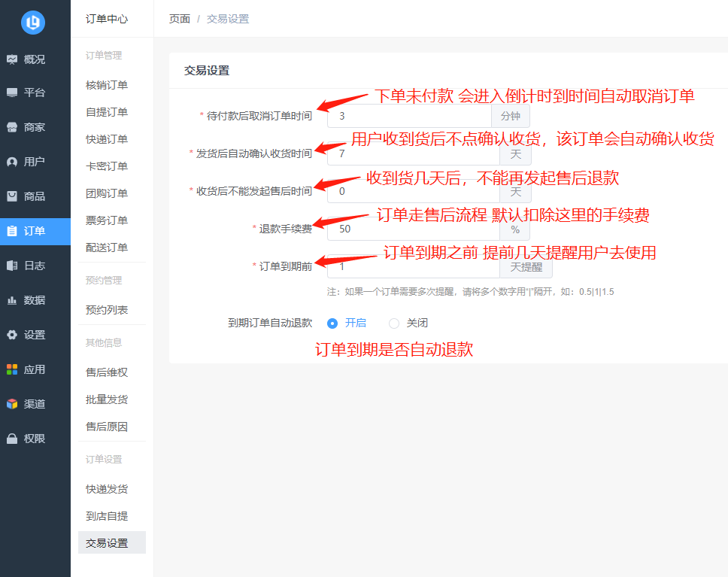
Task: Open 概况 overview icon in sidebar
Action: pyautogui.click(x=12, y=59)
